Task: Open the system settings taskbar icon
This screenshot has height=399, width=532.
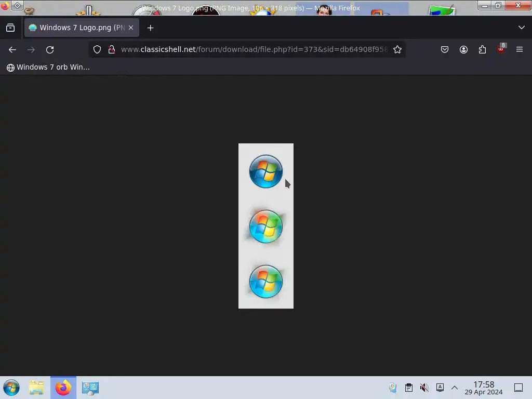Action: [90, 388]
